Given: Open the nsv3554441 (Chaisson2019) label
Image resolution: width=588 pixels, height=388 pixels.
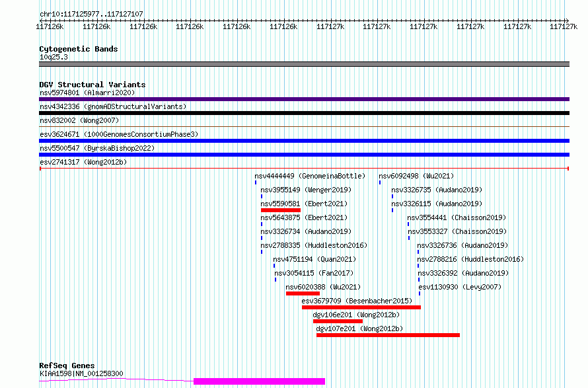Looking at the screenshot, I should (x=457, y=217).
